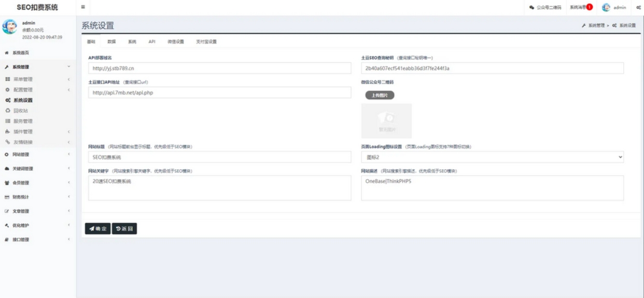Toggle the sidebar with the hamburger icon
The height and width of the screenshot is (298, 644).
(83, 7)
